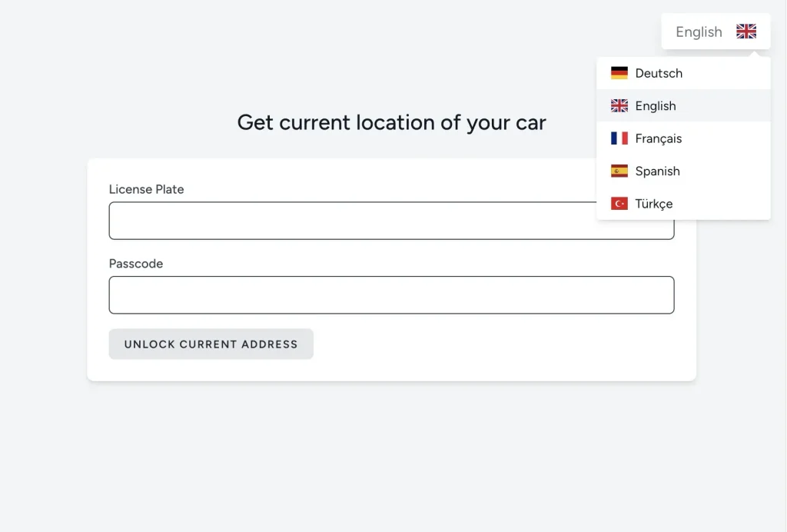Click the flag next to Türkçe

tap(619, 203)
